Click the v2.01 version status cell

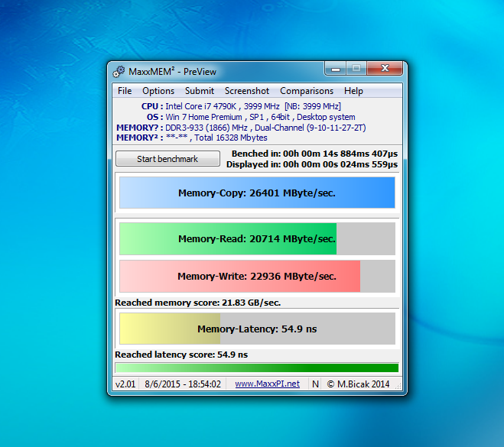point(125,384)
